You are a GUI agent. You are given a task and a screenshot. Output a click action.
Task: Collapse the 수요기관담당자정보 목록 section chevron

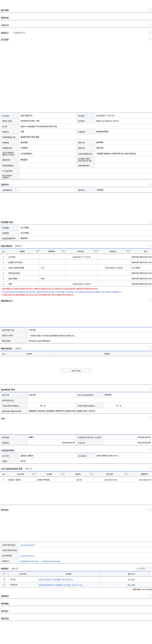click(150, 469)
